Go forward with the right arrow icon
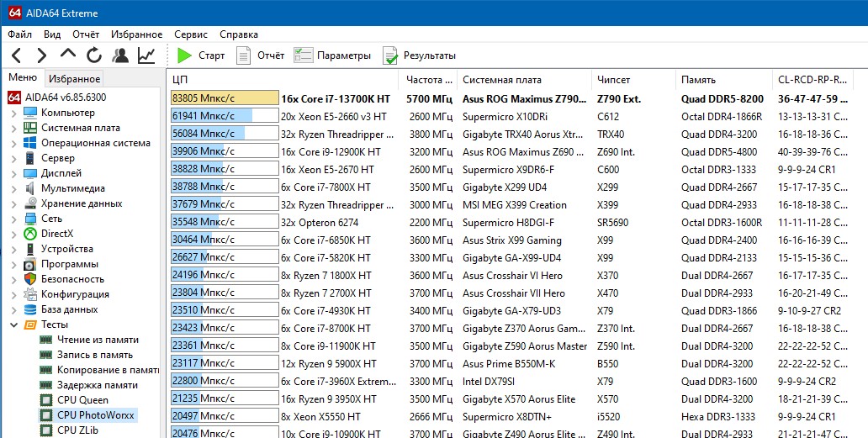The height and width of the screenshot is (438, 868). click(42, 55)
